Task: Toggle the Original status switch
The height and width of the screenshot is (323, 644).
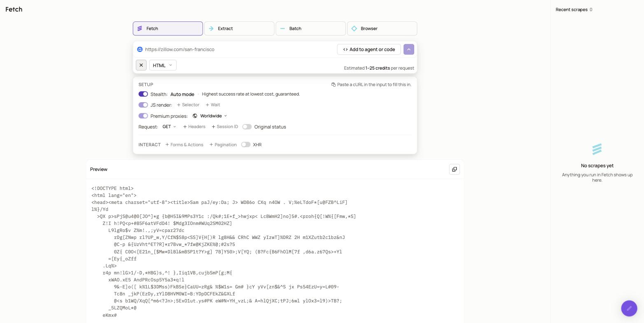Action: 247,127
